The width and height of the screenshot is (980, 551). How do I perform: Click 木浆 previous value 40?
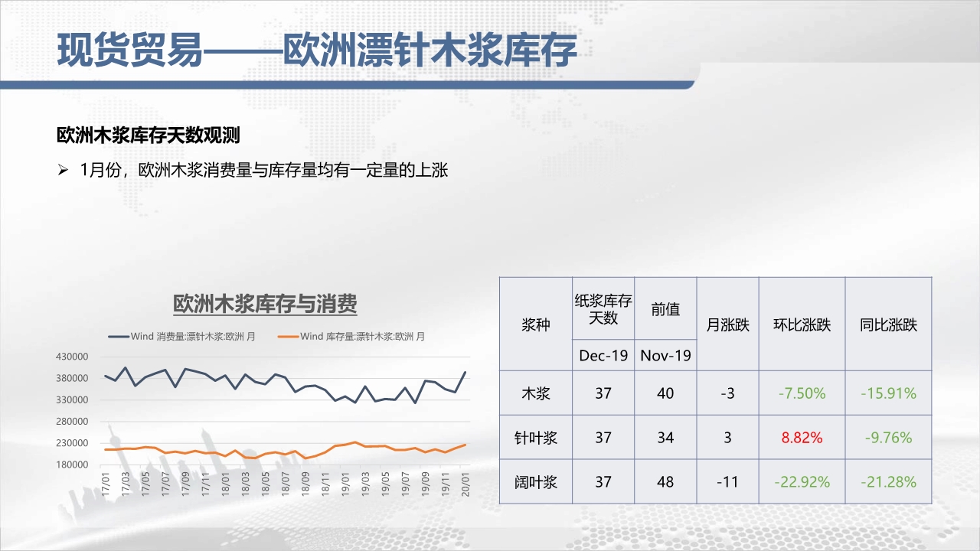(x=666, y=393)
